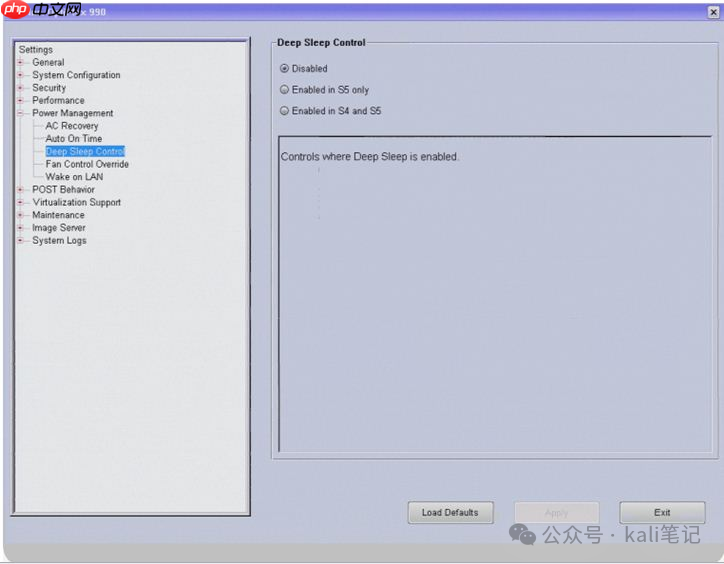Select the Disabled radio button
Viewport: 724px width, 564px height.
click(x=284, y=69)
